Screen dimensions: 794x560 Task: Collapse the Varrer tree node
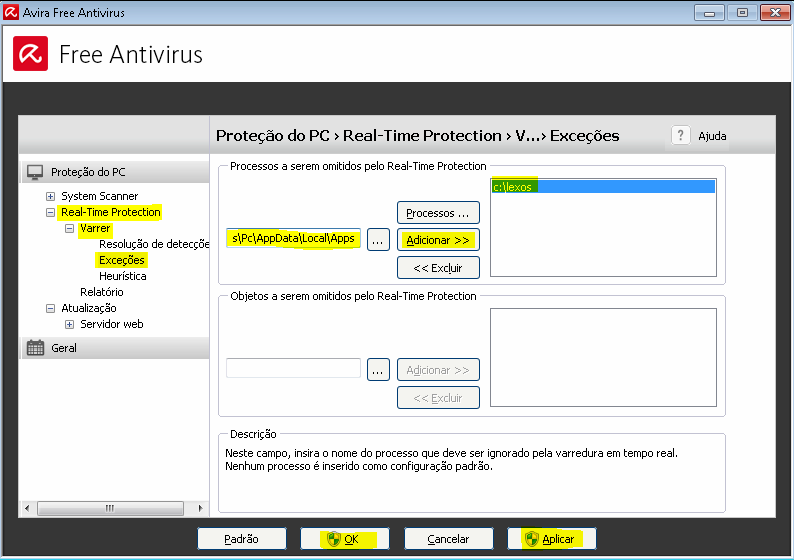point(69,228)
